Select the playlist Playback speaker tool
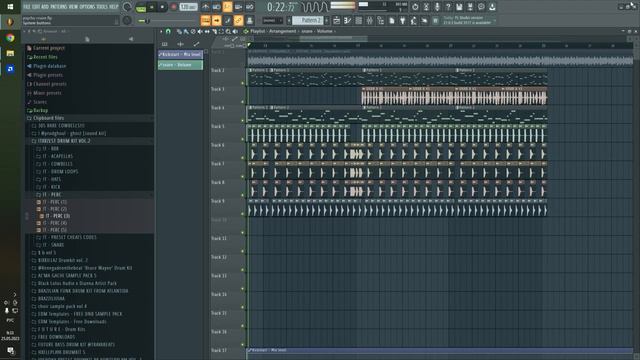 coord(235,31)
